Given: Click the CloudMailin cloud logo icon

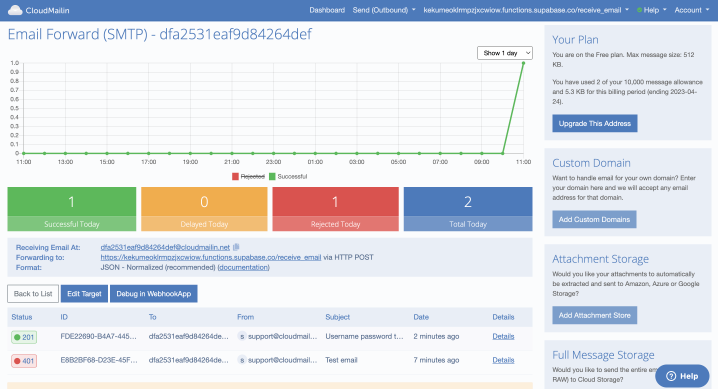Looking at the screenshot, I should (15, 10).
